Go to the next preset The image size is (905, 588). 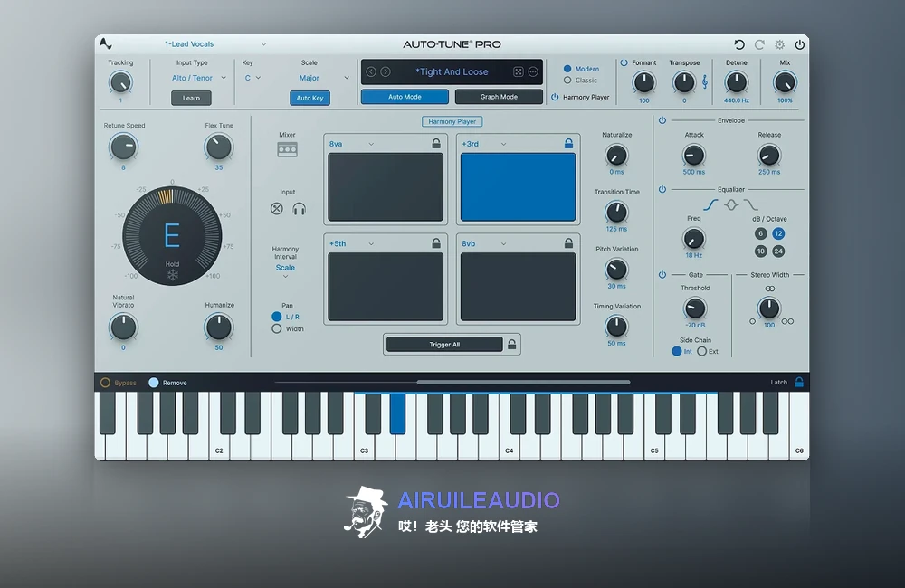(x=386, y=71)
